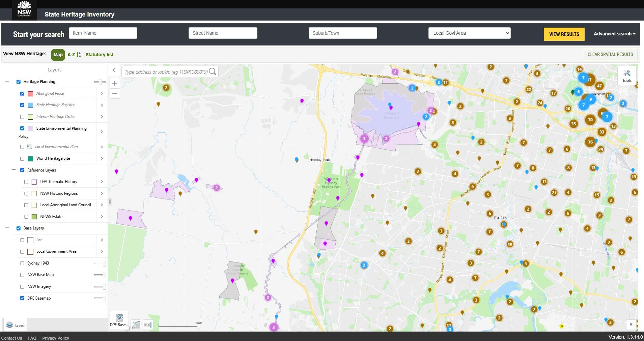Screen dimensions: 644x341
Task: Open the Advanced search dropdown
Action: click(614, 34)
